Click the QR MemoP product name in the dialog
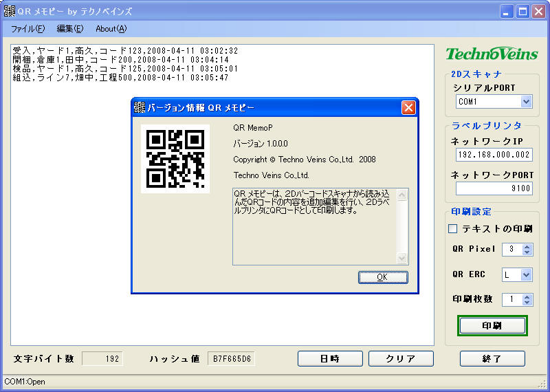The image size is (550, 392). [x=253, y=128]
